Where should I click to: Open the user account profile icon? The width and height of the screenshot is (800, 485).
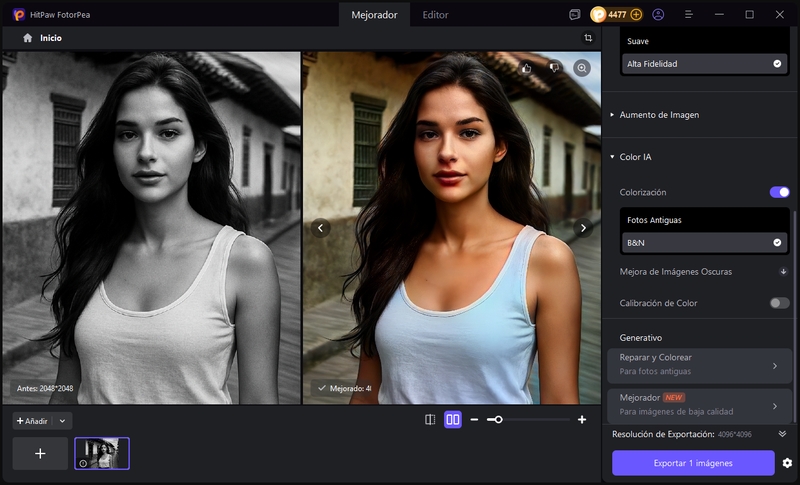(x=658, y=15)
